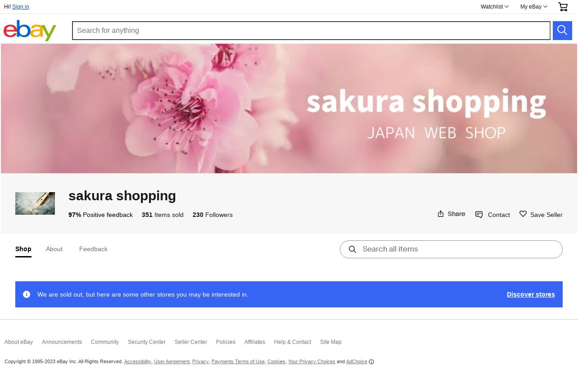The image size is (578, 392).
Task: Click the Sign in link
Action: (x=21, y=7)
